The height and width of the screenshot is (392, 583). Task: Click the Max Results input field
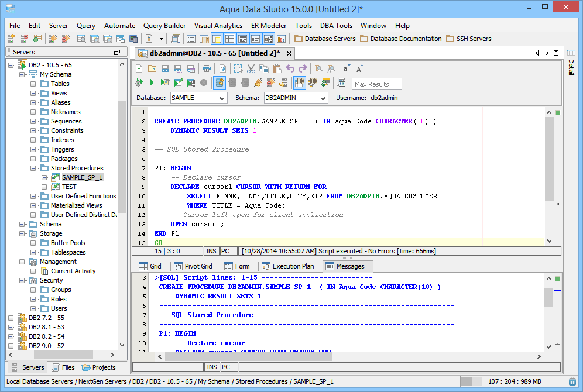(376, 84)
